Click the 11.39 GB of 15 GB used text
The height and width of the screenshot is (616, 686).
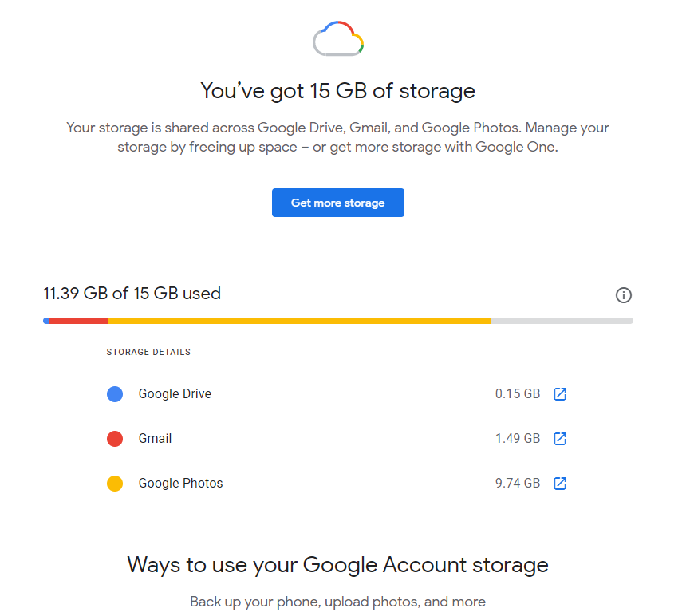tap(132, 294)
